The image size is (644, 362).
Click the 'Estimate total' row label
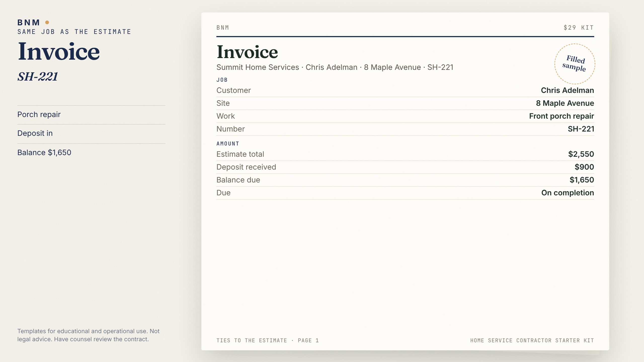coord(240,154)
